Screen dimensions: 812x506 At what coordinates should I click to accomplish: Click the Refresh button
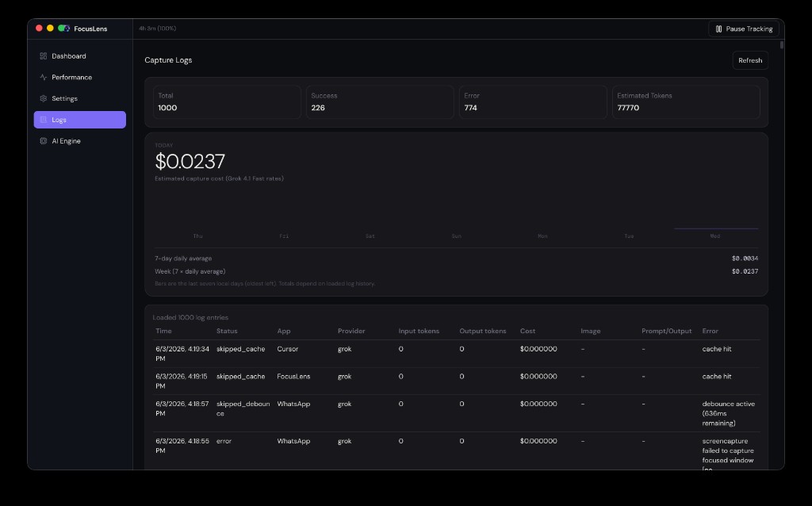tap(750, 60)
